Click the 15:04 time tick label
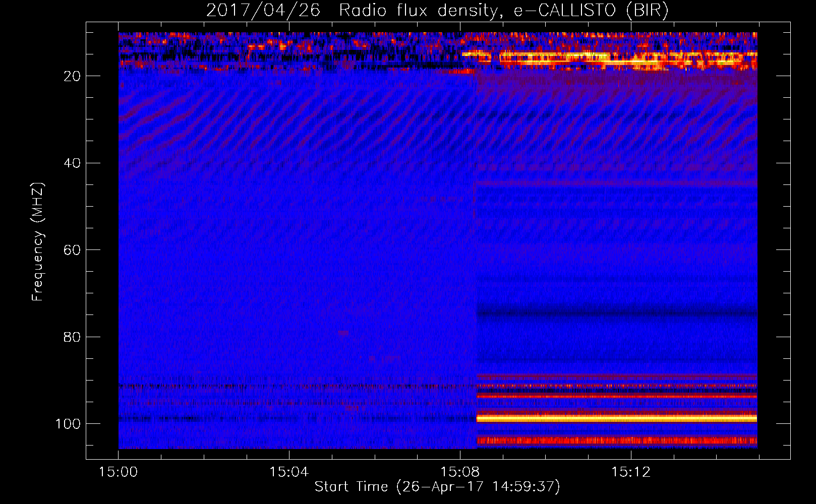This screenshot has width=816, height=504. click(x=289, y=472)
